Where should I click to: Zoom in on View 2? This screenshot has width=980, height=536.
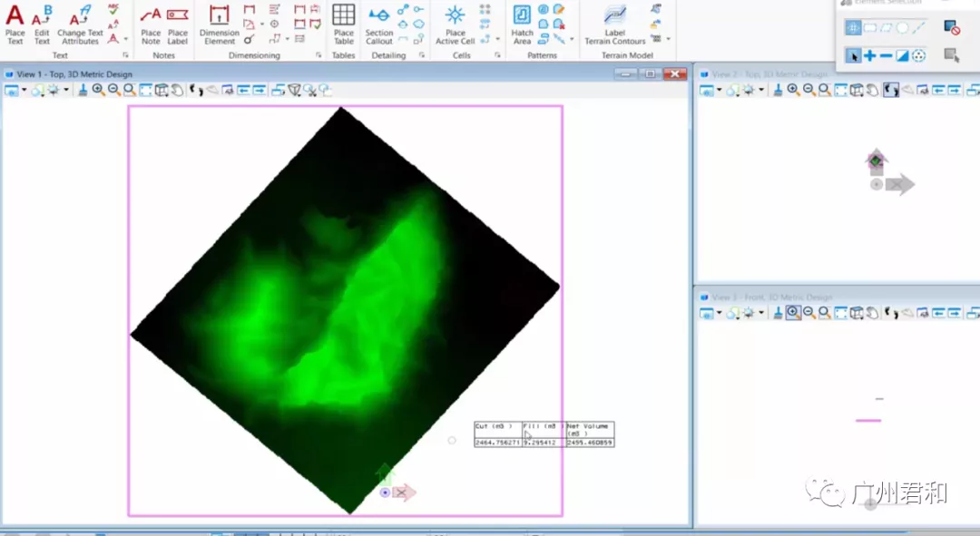(793, 90)
